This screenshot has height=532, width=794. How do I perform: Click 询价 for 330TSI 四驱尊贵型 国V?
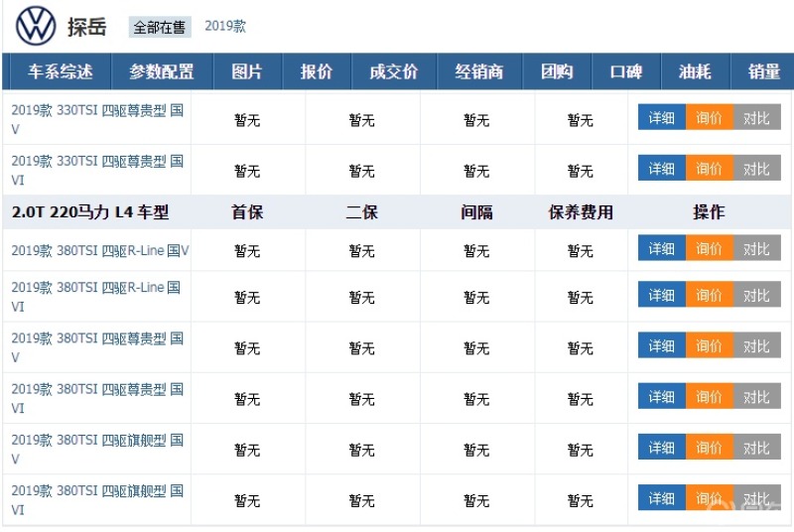[709, 117]
